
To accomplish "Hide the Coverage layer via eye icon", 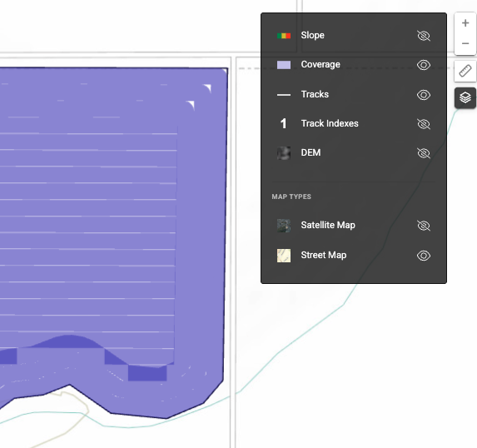I will (424, 65).
